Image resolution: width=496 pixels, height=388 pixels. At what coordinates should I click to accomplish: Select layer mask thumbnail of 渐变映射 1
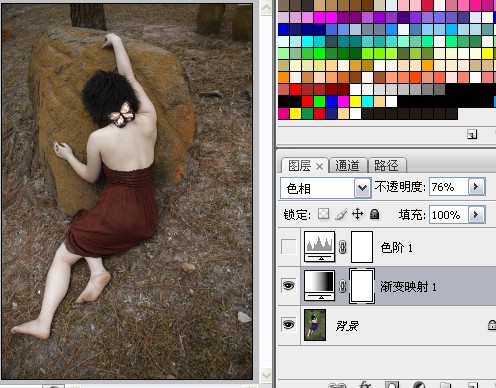pyautogui.click(x=362, y=286)
